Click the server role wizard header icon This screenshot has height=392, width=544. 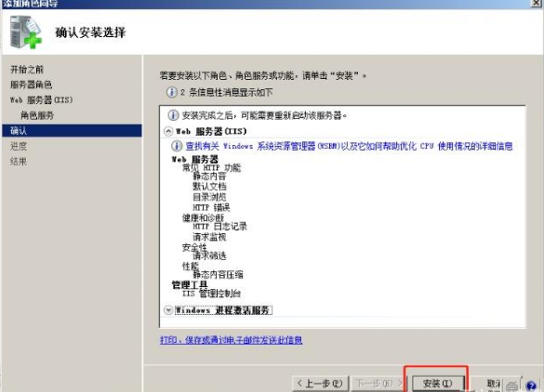pyautogui.click(x=25, y=33)
